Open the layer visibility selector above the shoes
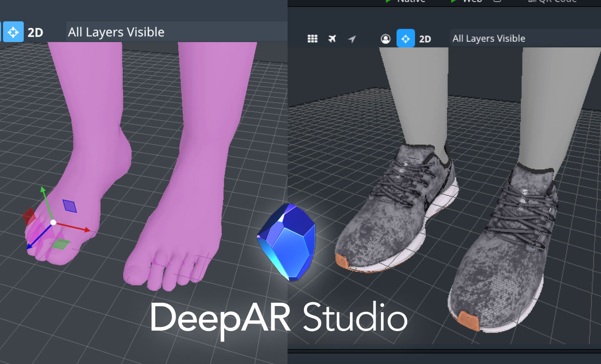 pyautogui.click(x=489, y=38)
